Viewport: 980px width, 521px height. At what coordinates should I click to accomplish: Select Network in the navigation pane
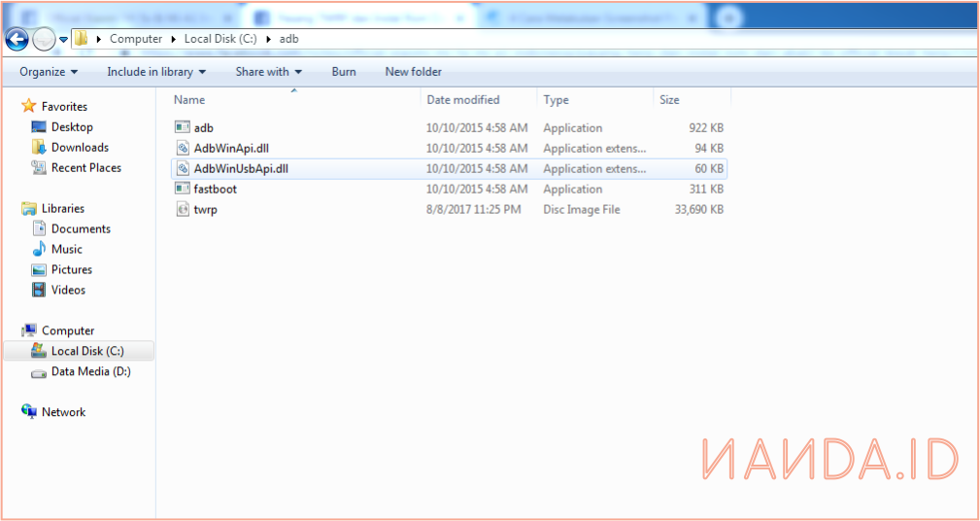pyautogui.click(x=63, y=412)
